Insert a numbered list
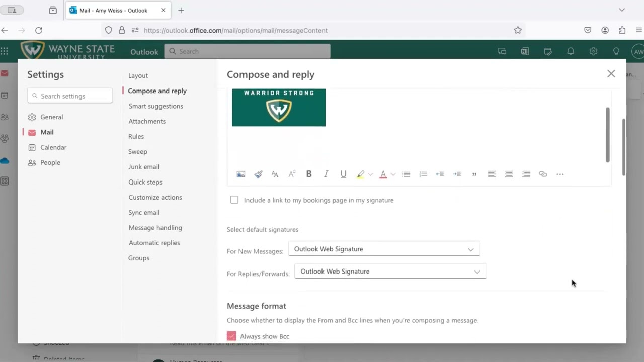The height and width of the screenshot is (362, 644). pyautogui.click(x=423, y=174)
